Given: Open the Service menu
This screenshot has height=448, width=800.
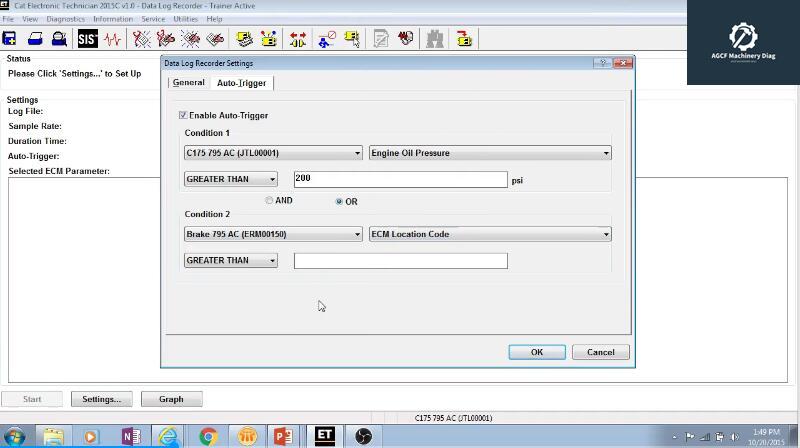Looking at the screenshot, I should point(153,19).
